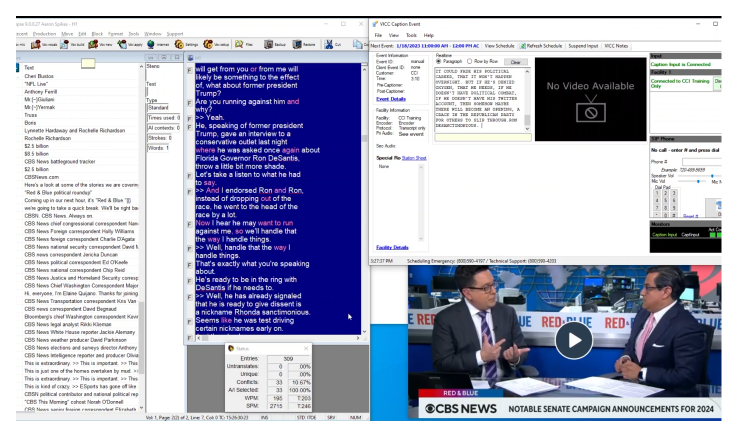Open the Text field in the Steno panel
Screen dimensions: 738x437
[x=163, y=91]
